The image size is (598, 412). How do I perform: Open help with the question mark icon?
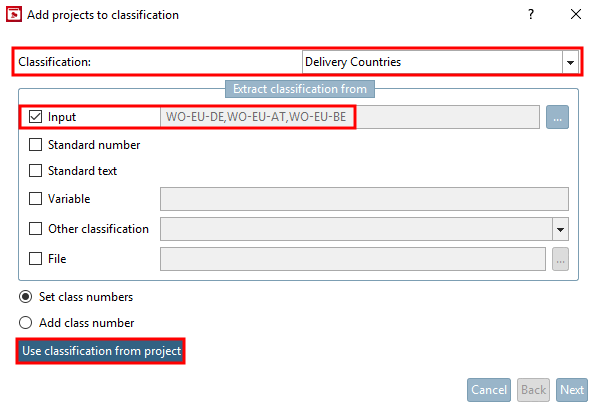530,14
